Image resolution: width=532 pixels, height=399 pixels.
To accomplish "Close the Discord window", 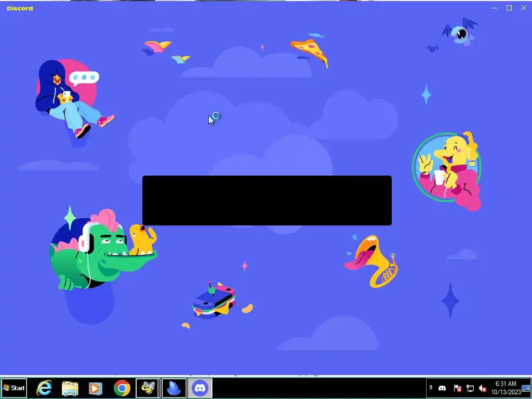I will pos(524,8).
